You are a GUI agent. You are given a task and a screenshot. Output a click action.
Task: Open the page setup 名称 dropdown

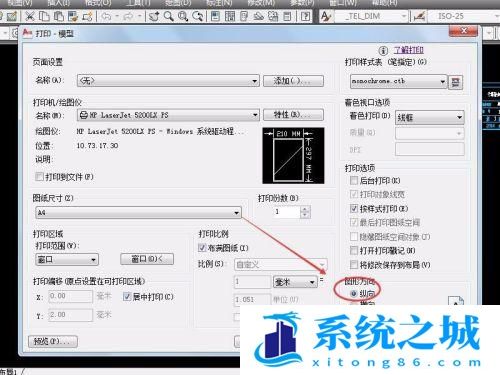point(168,81)
